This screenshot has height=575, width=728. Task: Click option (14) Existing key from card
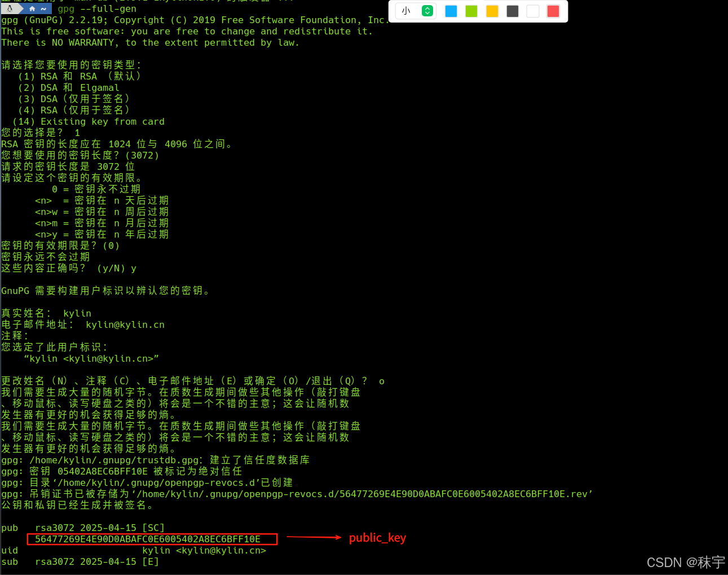click(x=89, y=121)
